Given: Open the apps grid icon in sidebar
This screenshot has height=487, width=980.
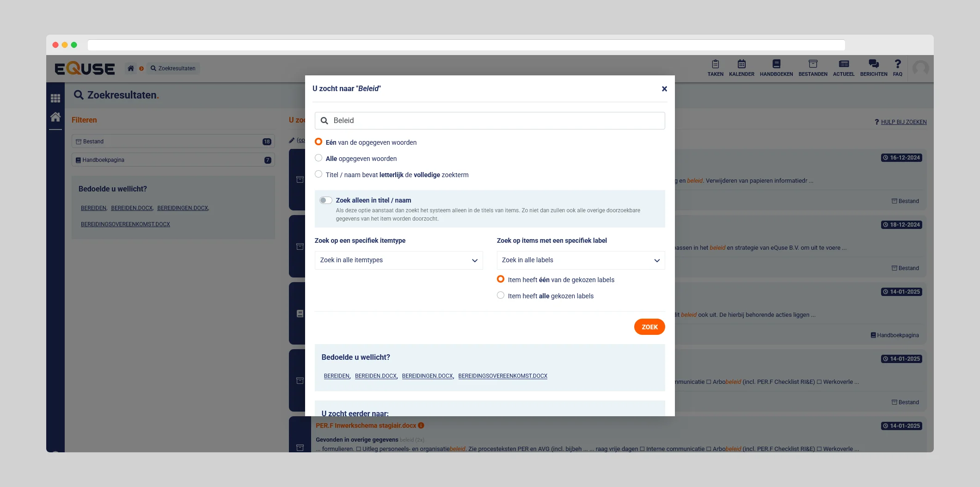Looking at the screenshot, I should 55,98.
